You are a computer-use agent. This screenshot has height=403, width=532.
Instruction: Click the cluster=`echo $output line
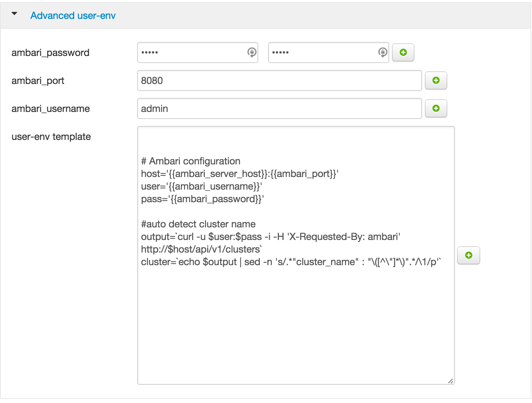point(291,262)
